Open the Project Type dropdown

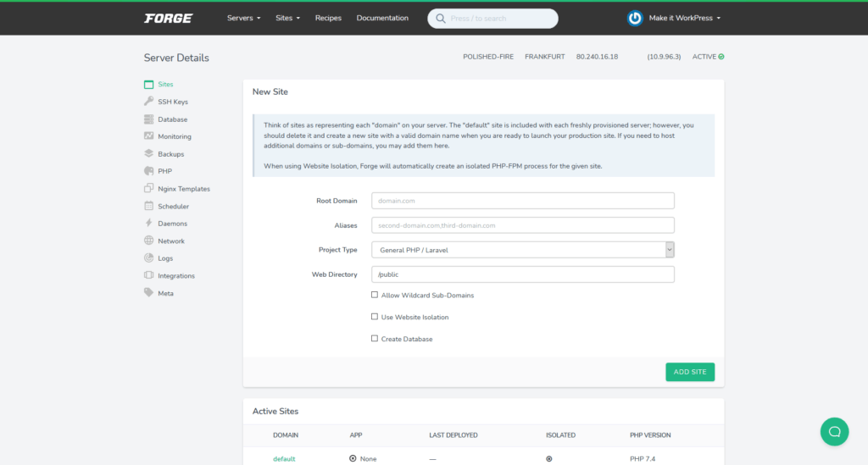point(522,250)
